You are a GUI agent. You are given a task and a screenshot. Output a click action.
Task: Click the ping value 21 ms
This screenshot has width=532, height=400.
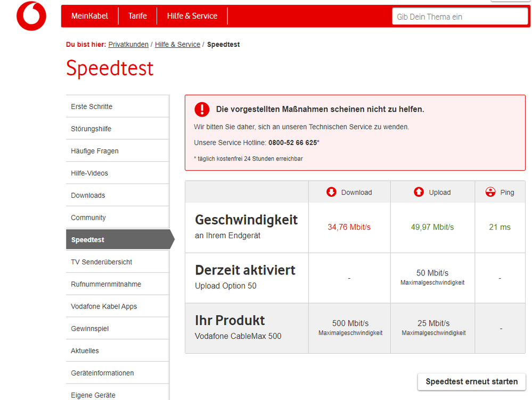500,227
